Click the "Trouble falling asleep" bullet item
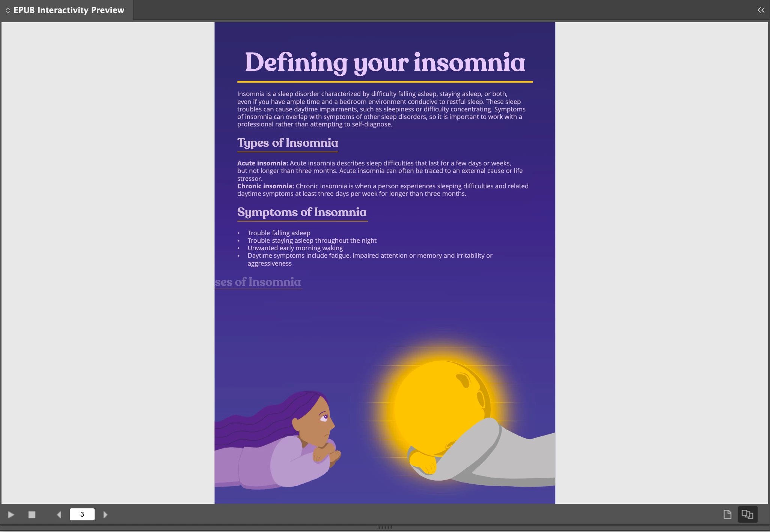 279,233
